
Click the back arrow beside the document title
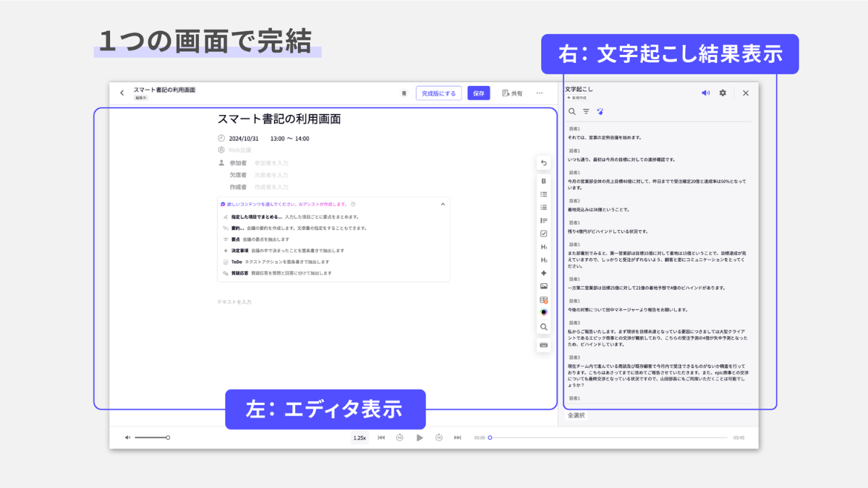(x=122, y=93)
